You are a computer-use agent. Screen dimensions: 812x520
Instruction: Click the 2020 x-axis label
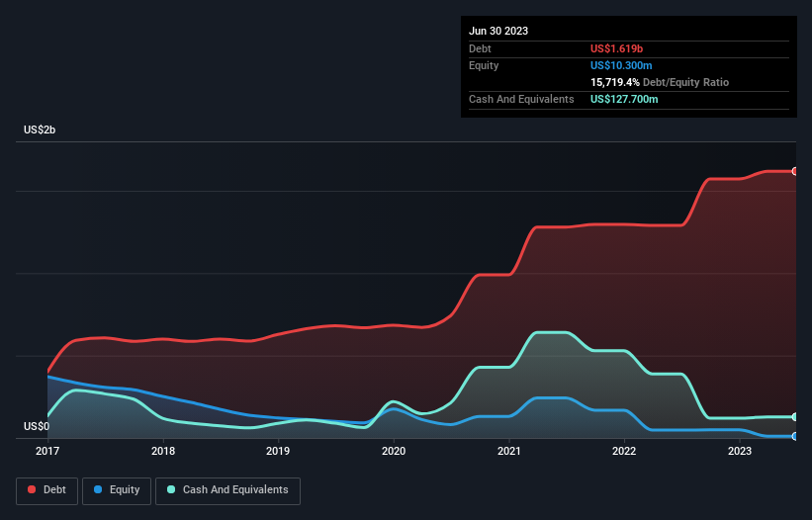(394, 451)
